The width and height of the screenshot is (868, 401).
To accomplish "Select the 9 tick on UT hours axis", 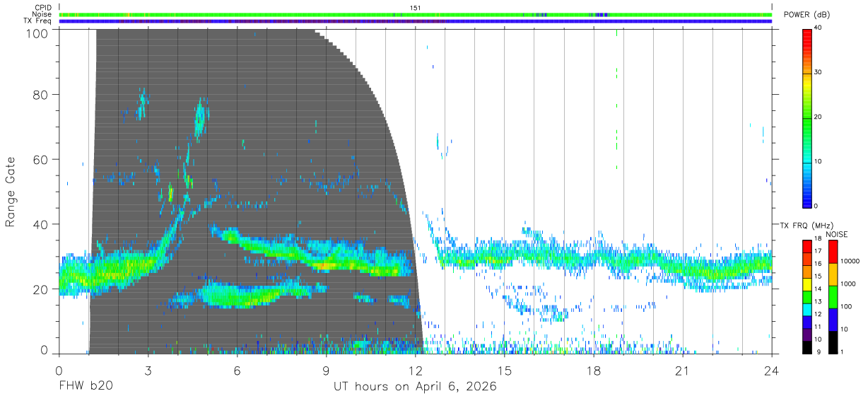I will 327,371.
